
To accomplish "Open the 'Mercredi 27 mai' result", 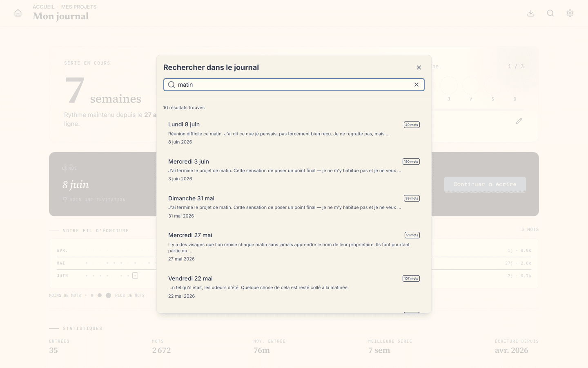I will pos(294,247).
